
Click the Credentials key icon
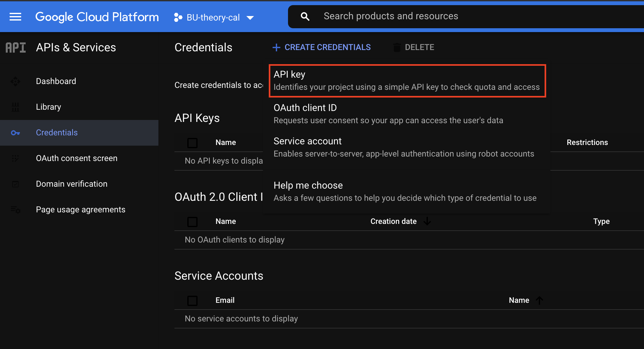click(x=15, y=133)
